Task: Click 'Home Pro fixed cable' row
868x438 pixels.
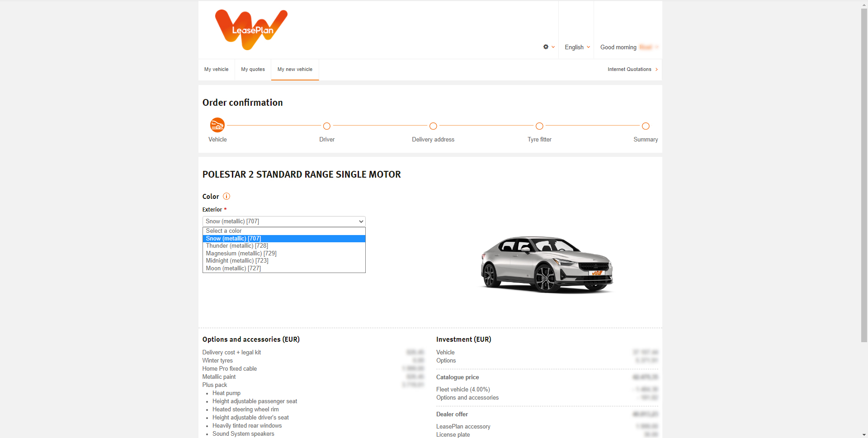Action: coord(313,369)
